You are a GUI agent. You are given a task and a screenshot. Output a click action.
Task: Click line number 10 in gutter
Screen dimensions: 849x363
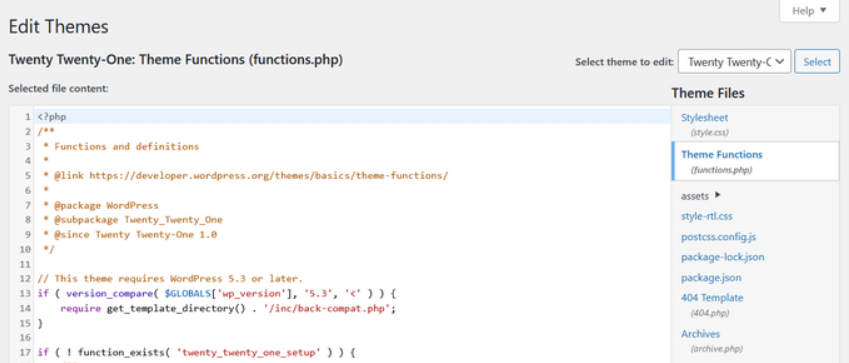tap(25, 249)
